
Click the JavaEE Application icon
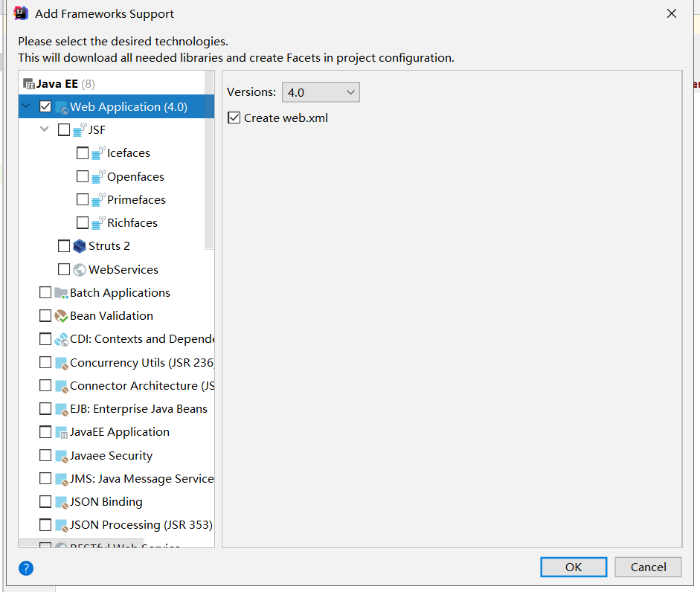pyautogui.click(x=61, y=432)
